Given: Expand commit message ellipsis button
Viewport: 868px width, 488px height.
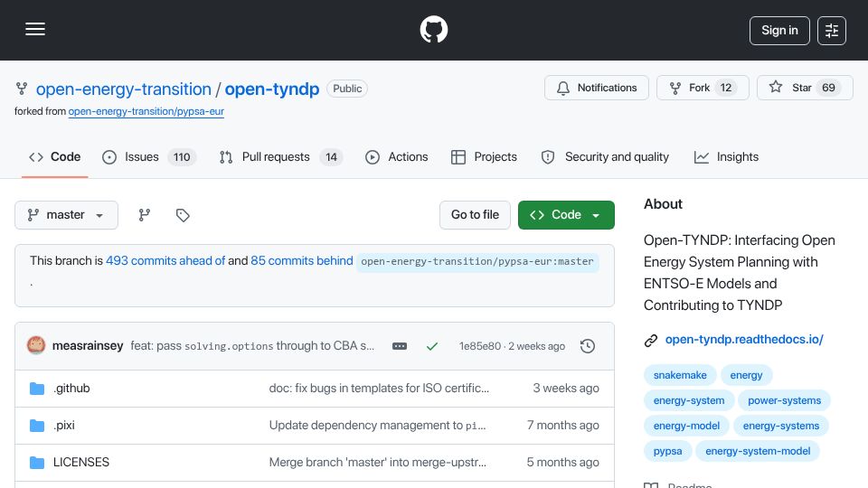Looking at the screenshot, I should (400, 346).
